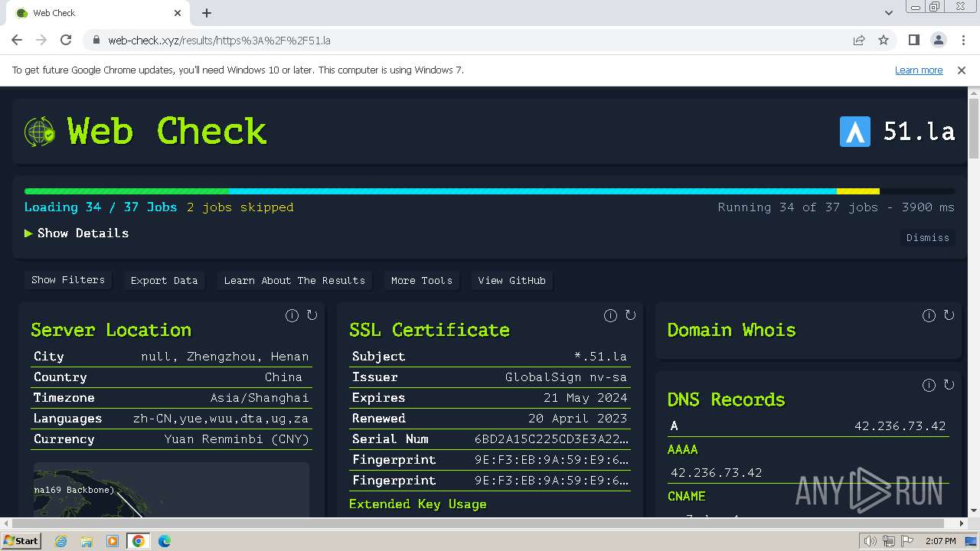
Task: Refresh the Server Location card
Action: 312,315
